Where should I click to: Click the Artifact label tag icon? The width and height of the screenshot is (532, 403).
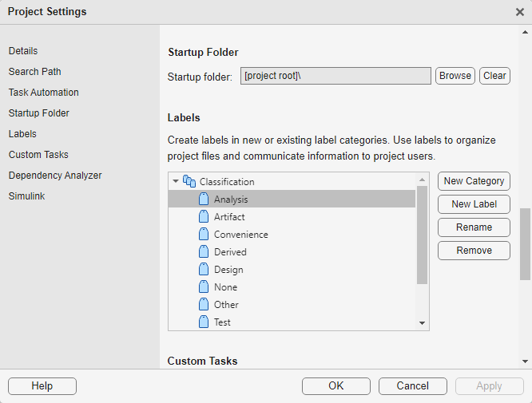point(203,217)
